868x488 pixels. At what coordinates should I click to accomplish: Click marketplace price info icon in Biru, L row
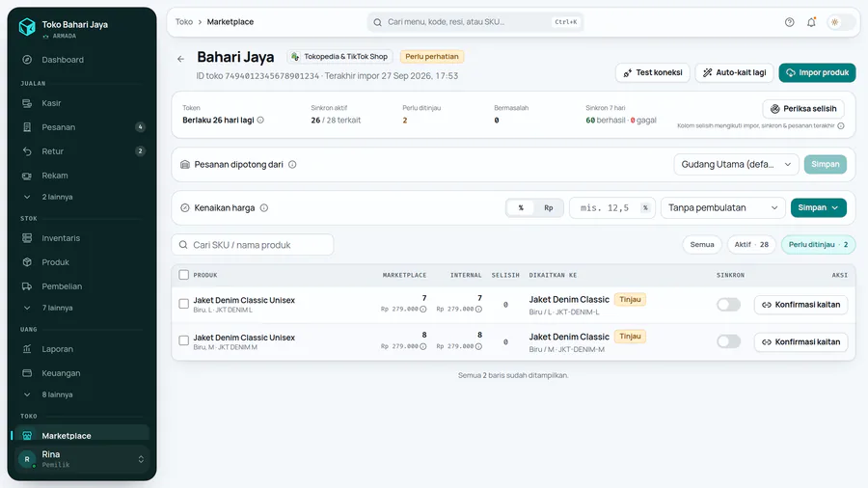(423, 310)
